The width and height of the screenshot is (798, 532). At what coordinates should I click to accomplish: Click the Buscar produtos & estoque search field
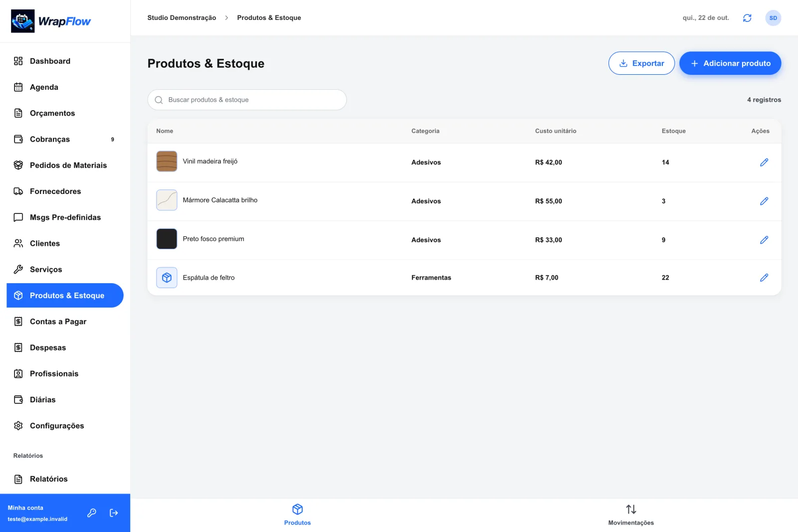(x=247, y=100)
